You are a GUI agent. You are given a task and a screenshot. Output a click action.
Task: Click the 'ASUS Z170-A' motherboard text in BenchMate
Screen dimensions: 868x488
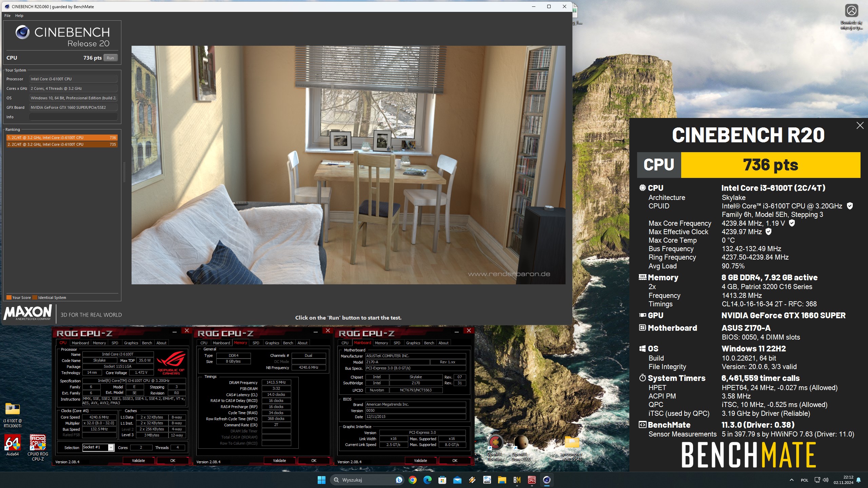click(x=746, y=328)
